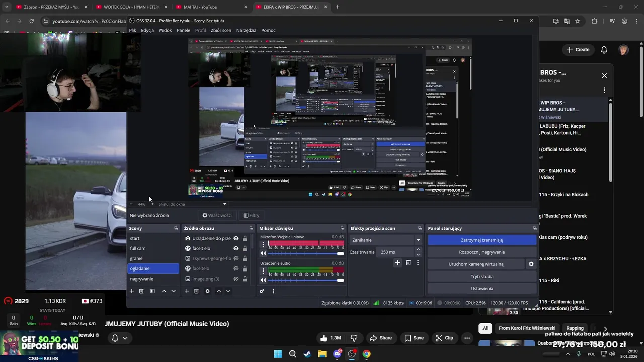Open Discord from the taskbar
The width and height of the screenshot is (644, 362).
point(337,354)
